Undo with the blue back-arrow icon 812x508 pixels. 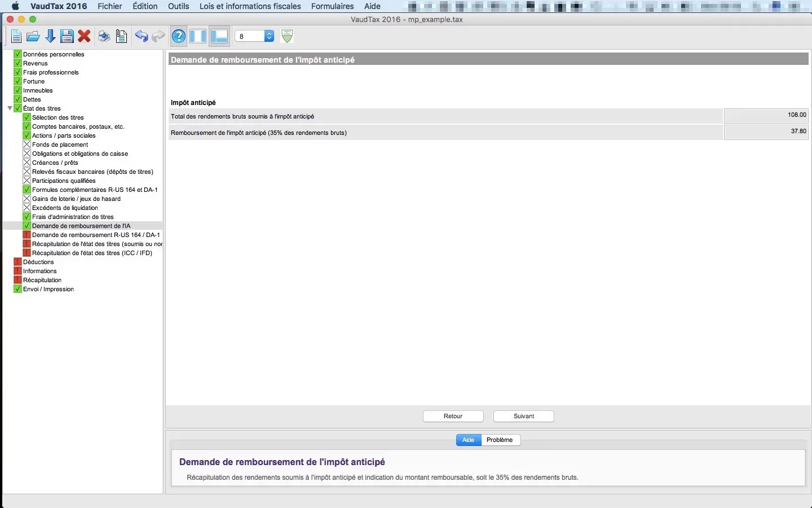coord(142,37)
